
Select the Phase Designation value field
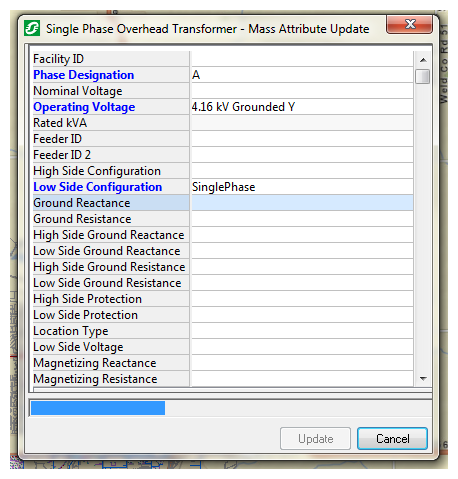click(x=302, y=75)
